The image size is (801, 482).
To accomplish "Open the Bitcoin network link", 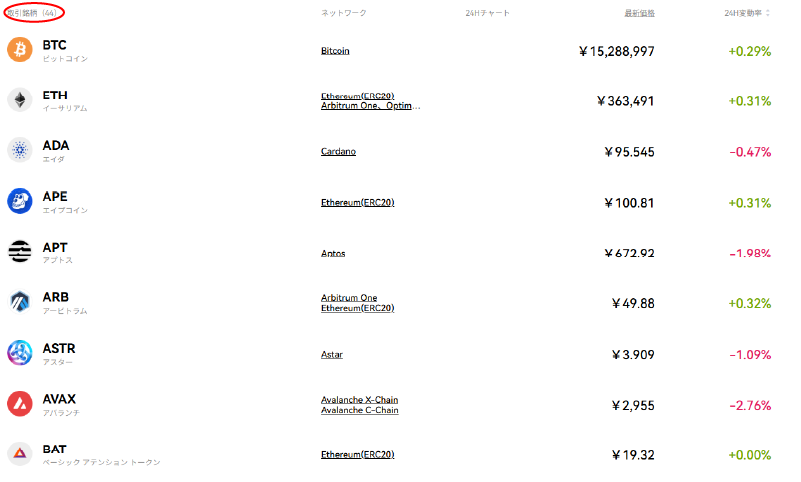I will pos(335,50).
